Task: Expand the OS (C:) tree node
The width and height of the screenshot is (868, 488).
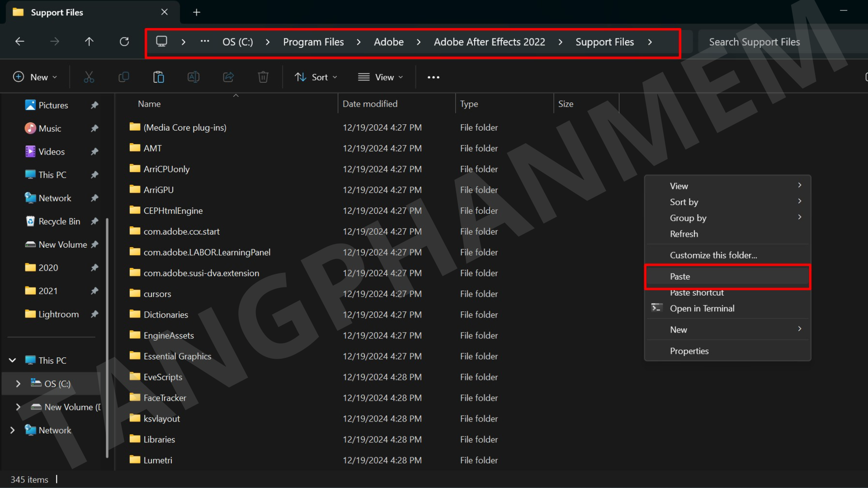Action: coord(18,384)
